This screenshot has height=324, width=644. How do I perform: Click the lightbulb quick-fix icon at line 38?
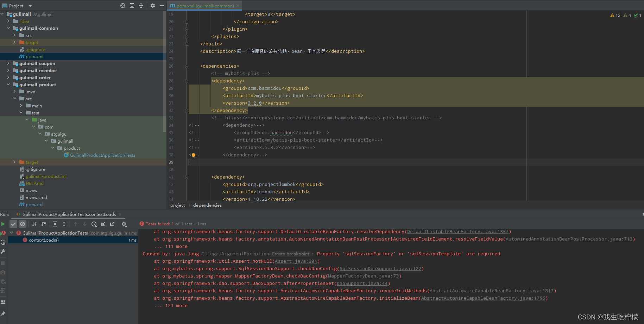point(193,155)
